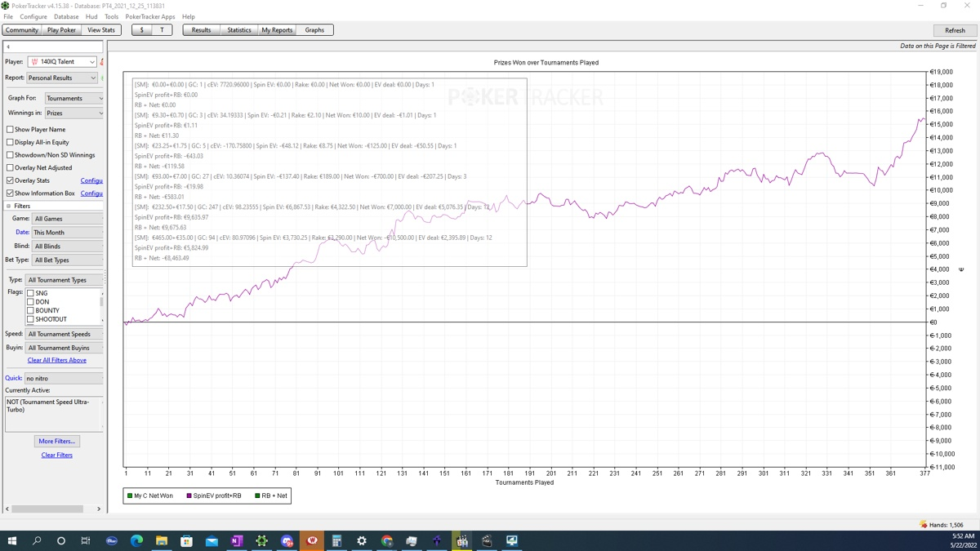Click the Refresh button
The image size is (980, 551).
click(955, 30)
